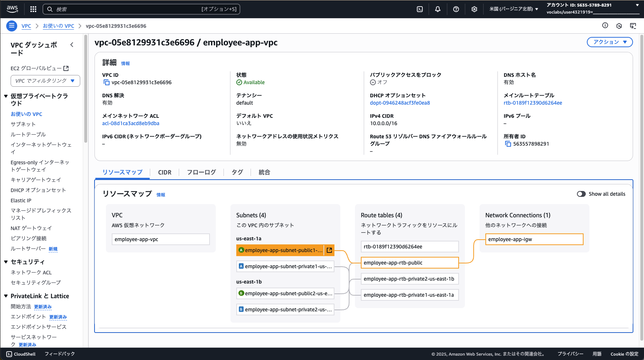The width and height of the screenshot is (644, 360).
Task: Open Elastic IP in sidebar
Action: click(21, 200)
